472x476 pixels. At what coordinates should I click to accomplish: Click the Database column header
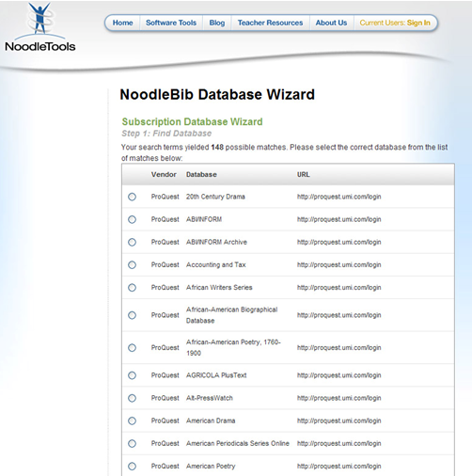coord(201,175)
